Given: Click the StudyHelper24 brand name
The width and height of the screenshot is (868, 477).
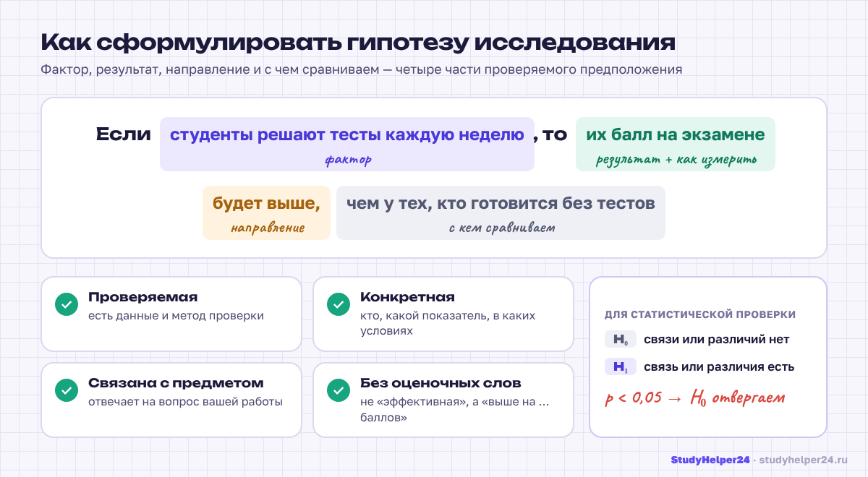Looking at the screenshot, I should point(710,460).
